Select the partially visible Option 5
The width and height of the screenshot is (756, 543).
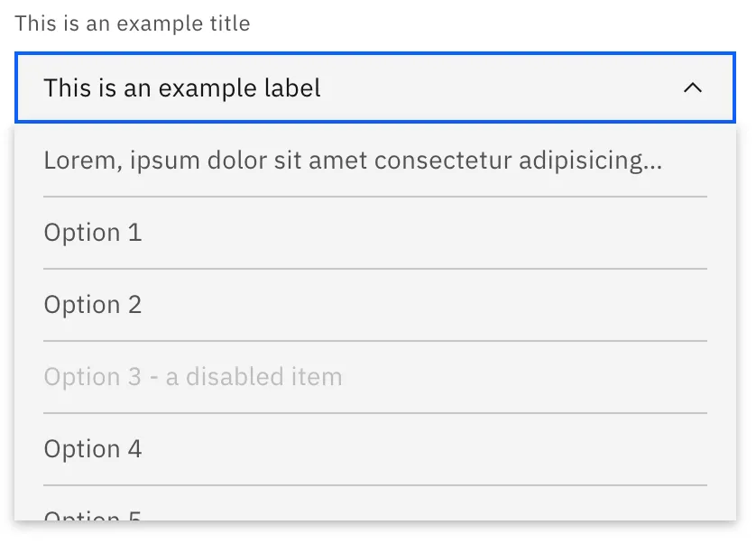pyautogui.click(x=93, y=514)
